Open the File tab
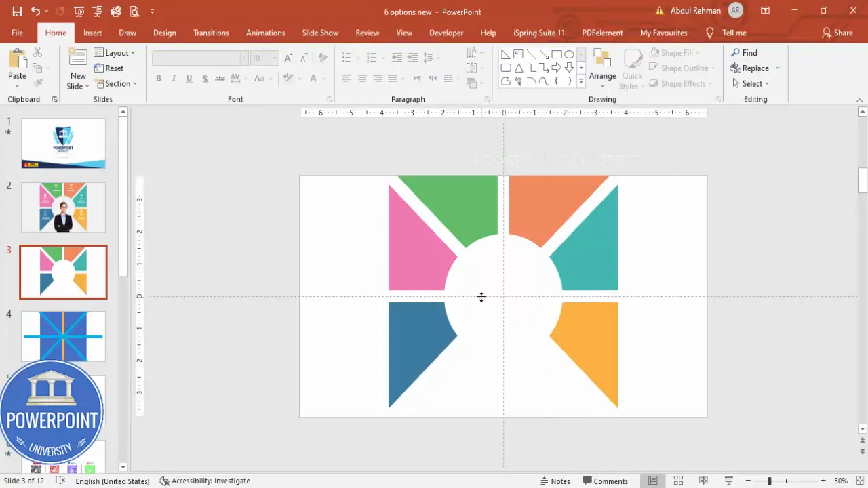The image size is (868, 488). [x=17, y=33]
